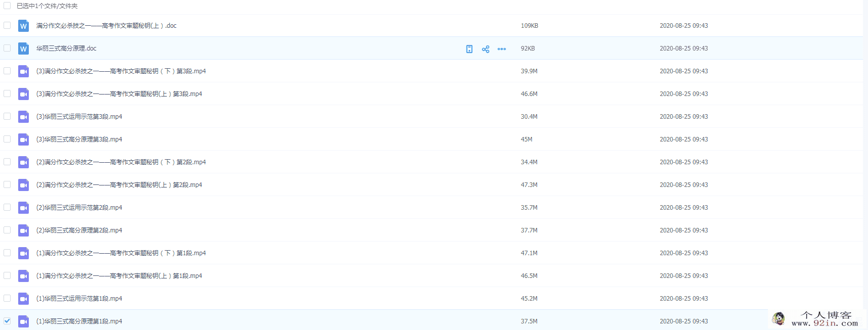868x330 pixels.
Task: Click video icon of (2)满分作文 审题秘钥（下）第2段.mp4
Action: (x=23, y=162)
